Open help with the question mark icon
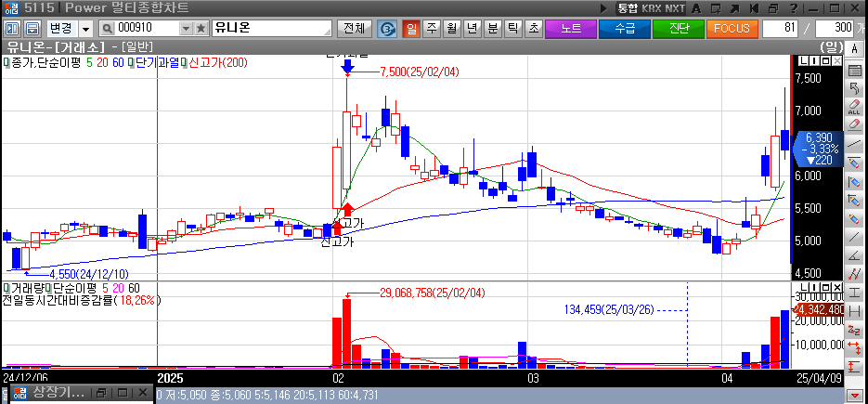 [x=793, y=9]
